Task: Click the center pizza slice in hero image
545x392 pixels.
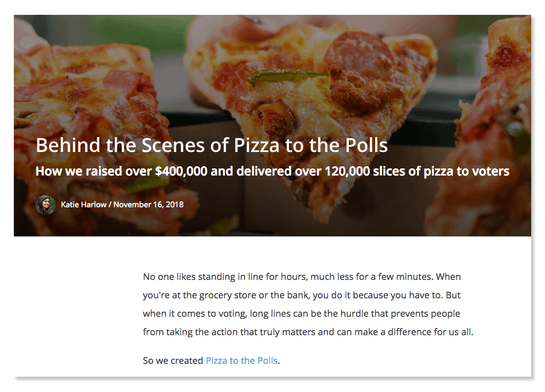Action: 287,102
